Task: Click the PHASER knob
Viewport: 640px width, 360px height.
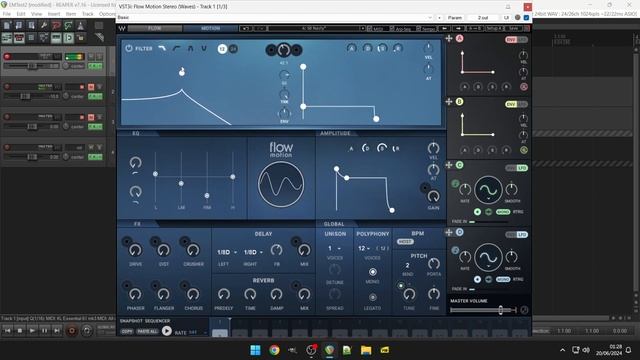Action: [136, 294]
